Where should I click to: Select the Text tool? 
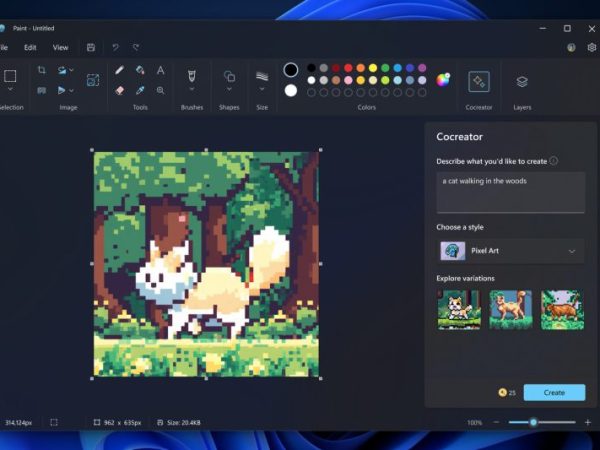[x=160, y=70]
